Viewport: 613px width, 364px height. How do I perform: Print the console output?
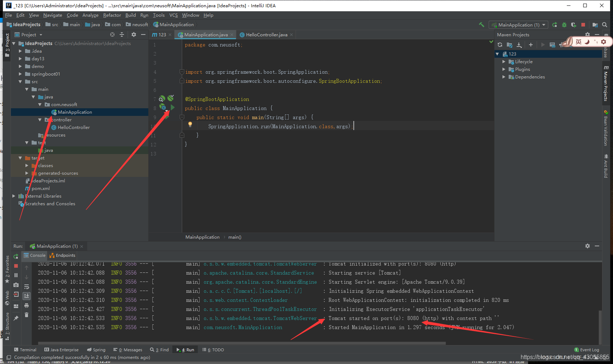[27, 306]
